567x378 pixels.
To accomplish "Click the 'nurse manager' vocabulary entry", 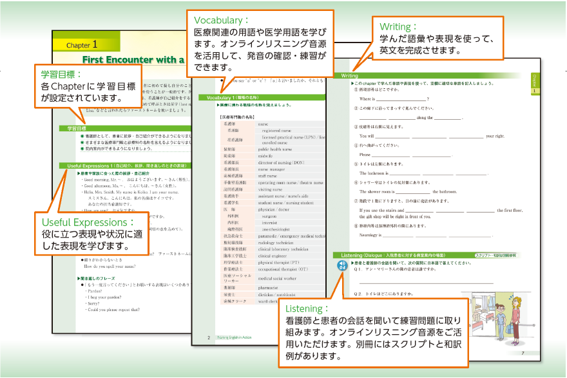I will pos(271,169).
